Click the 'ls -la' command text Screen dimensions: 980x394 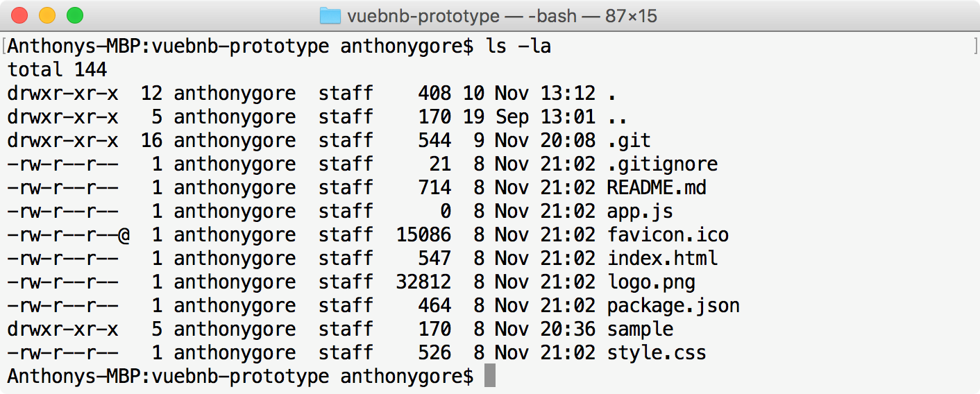[518, 46]
